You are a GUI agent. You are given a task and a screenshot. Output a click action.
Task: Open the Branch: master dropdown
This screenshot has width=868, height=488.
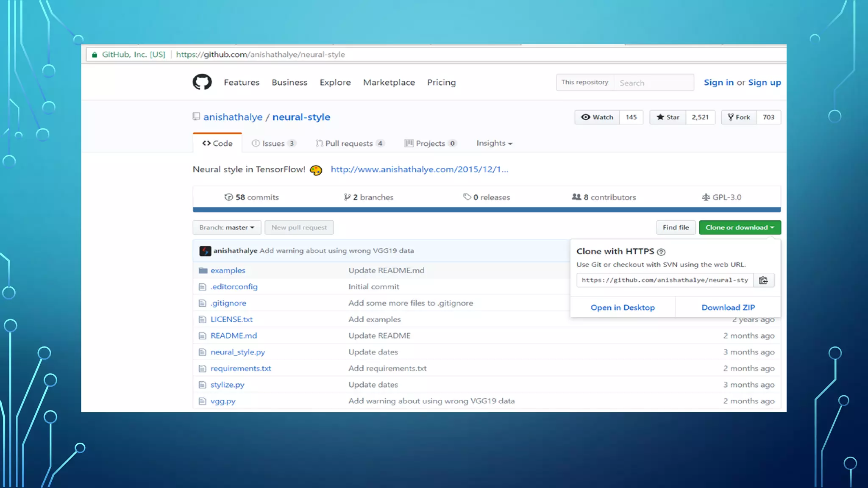(x=227, y=227)
